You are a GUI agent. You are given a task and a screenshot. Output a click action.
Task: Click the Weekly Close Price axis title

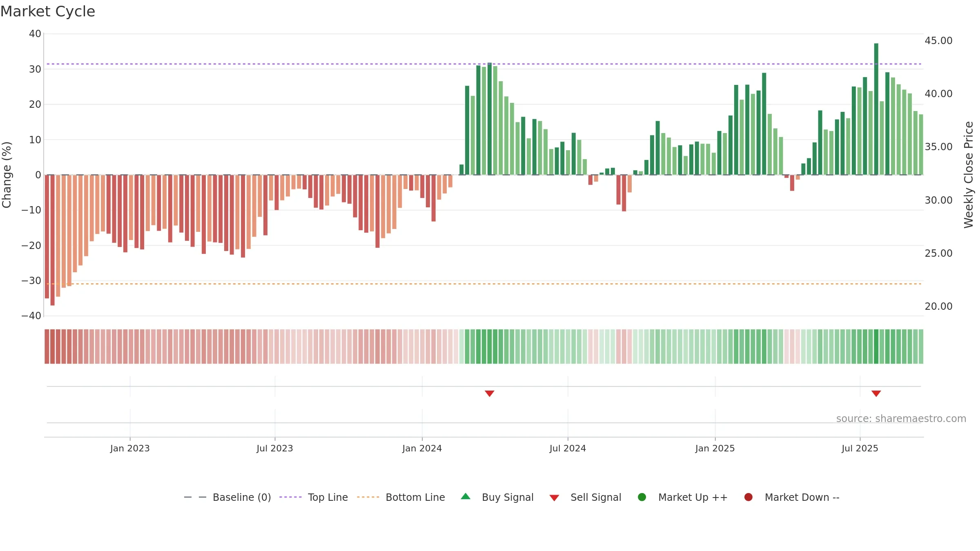969,175
